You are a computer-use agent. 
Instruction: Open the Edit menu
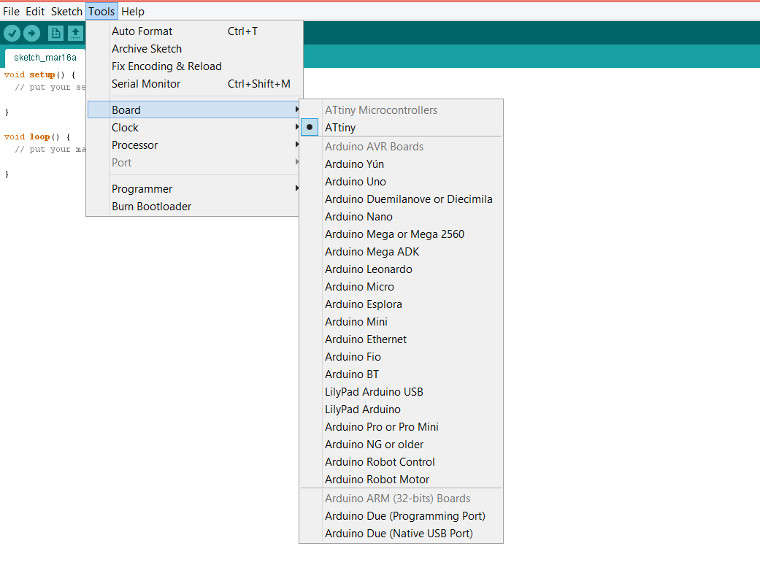tap(35, 11)
